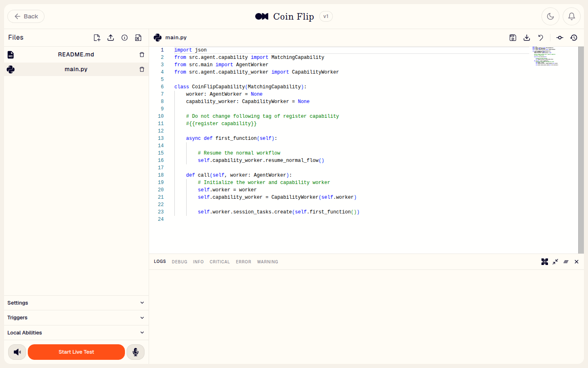
Task: Switch to the CRITICAL log tab
Action: point(220,262)
